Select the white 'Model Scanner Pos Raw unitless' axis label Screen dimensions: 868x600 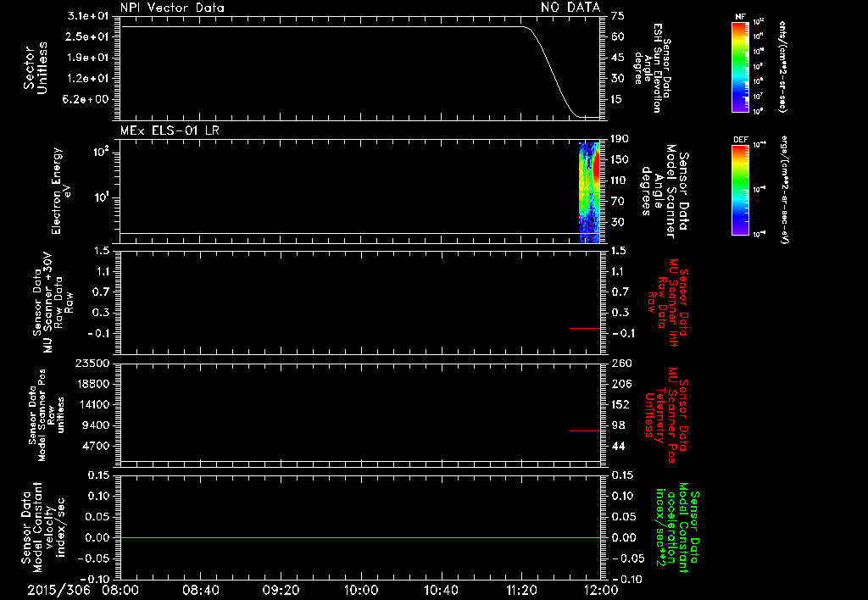(47, 415)
